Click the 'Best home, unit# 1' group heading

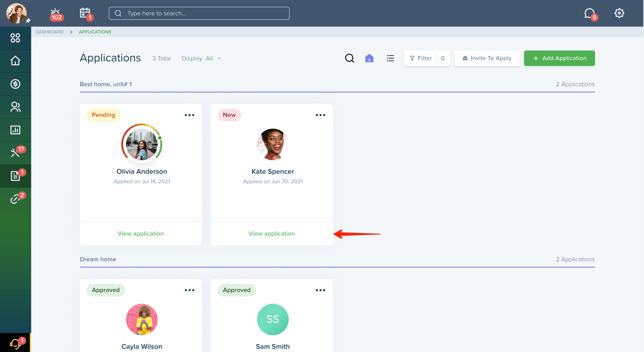(106, 84)
